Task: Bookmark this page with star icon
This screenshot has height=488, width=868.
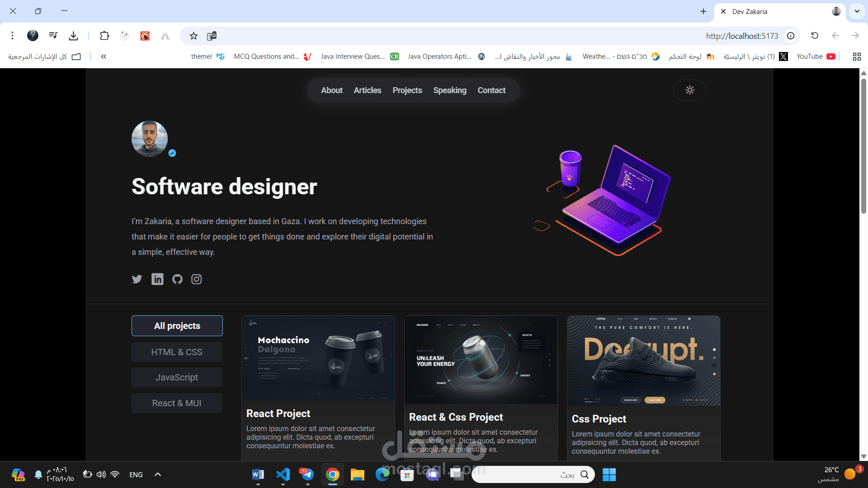Action: (x=193, y=36)
